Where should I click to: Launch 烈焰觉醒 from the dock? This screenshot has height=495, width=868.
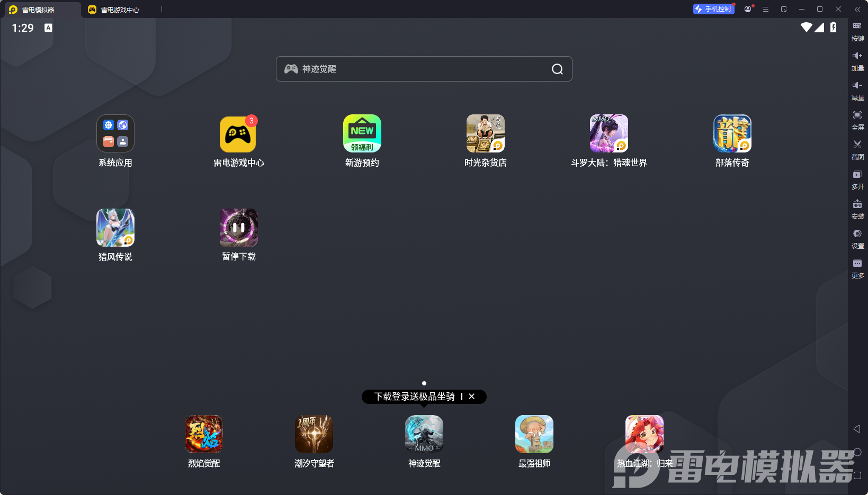204,434
